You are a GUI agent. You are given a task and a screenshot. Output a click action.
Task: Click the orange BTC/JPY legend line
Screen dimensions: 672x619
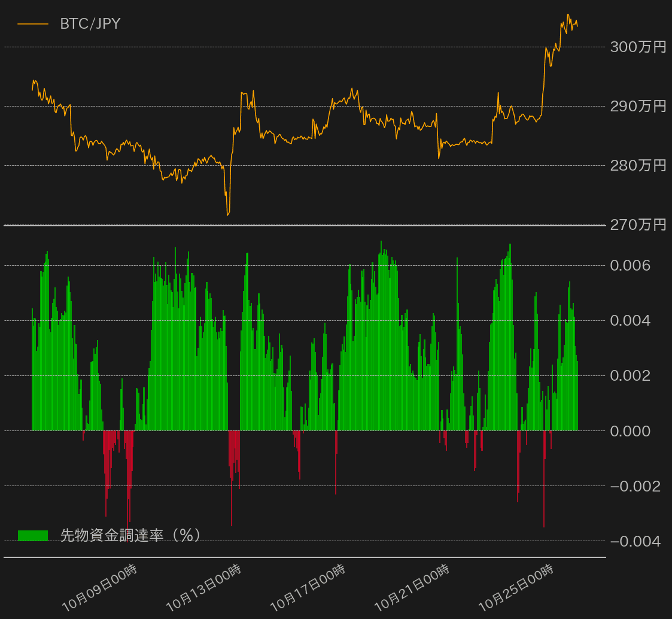33,24
